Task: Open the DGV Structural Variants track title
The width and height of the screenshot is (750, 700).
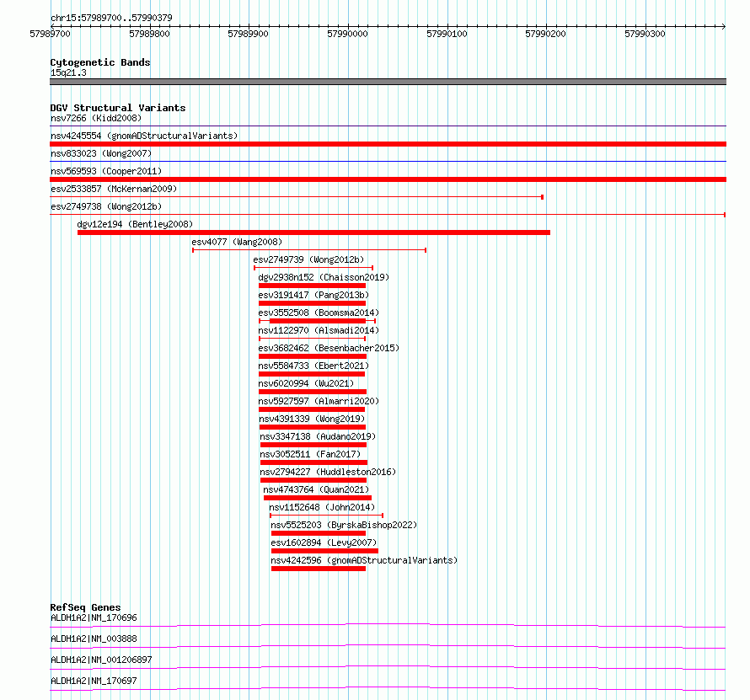Action: pos(118,108)
